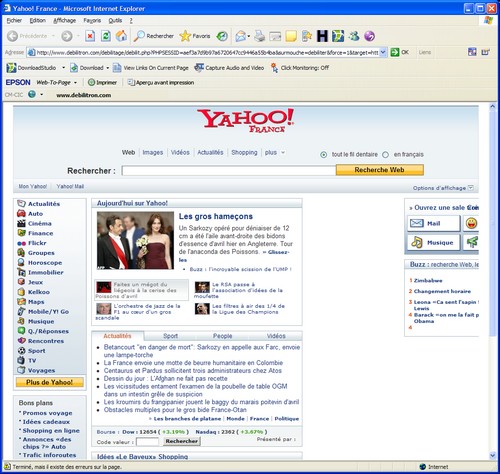
Task: Expand the Download toolbar dropdown arrow
Action: point(108,68)
